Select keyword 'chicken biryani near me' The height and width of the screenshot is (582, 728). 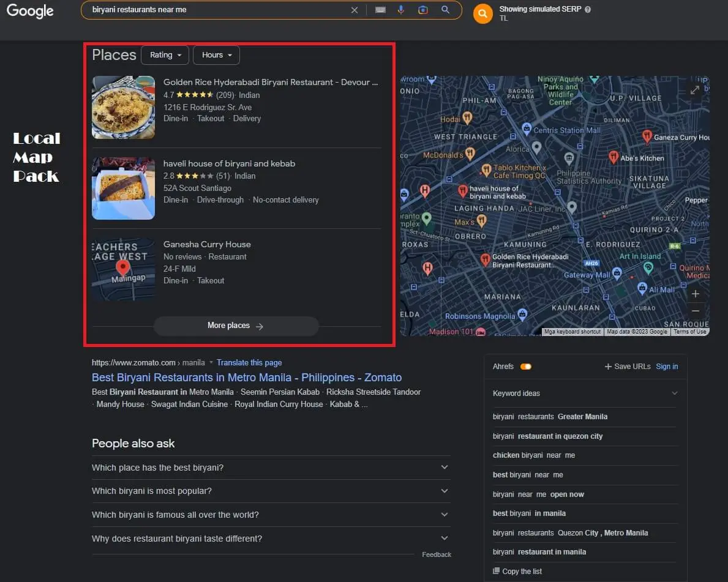(533, 455)
